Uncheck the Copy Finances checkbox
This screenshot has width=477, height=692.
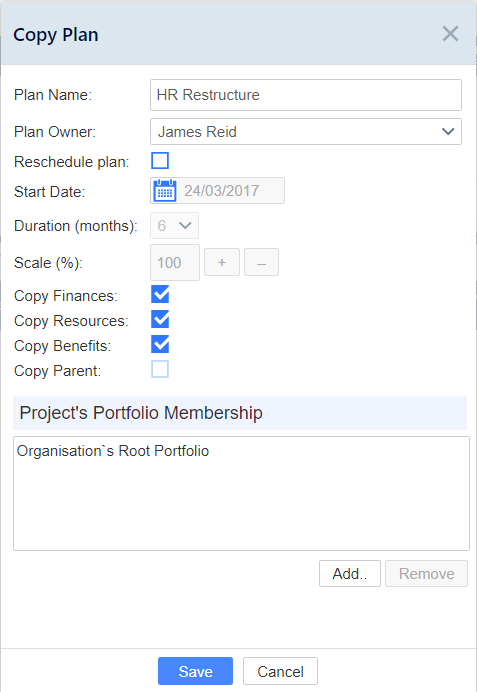[160, 294]
